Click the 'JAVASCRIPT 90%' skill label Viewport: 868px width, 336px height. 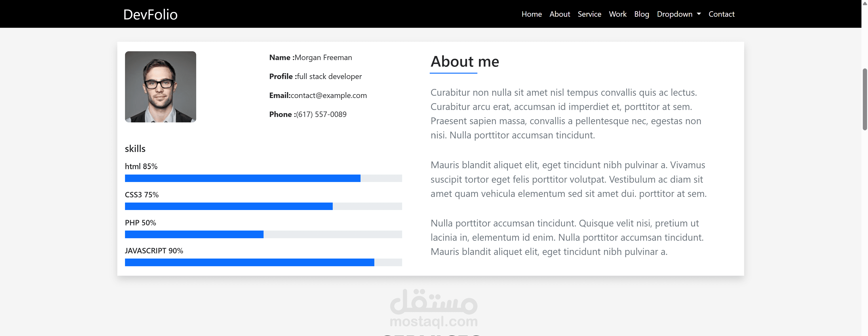tap(154, 251)
